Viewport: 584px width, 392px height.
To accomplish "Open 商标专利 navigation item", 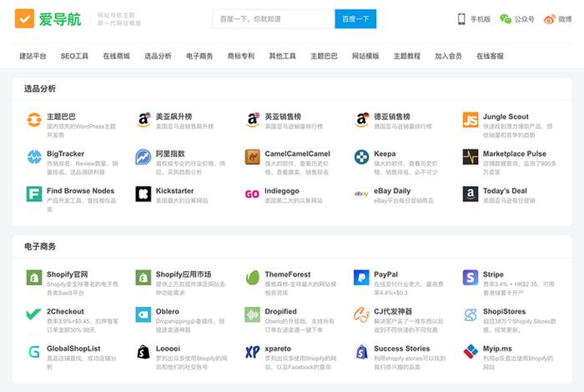I will pos(241,56).
